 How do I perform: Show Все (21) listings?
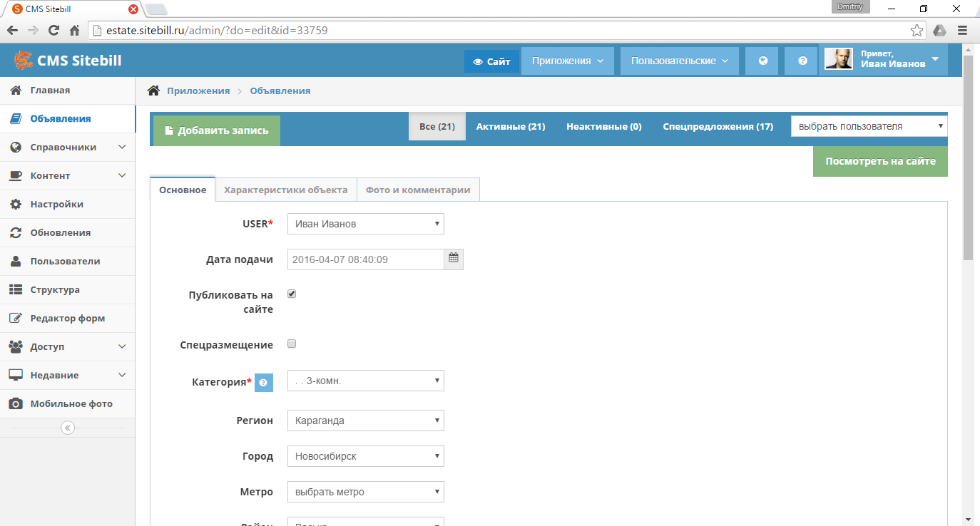pyautogui.click(x=437, y=126)
